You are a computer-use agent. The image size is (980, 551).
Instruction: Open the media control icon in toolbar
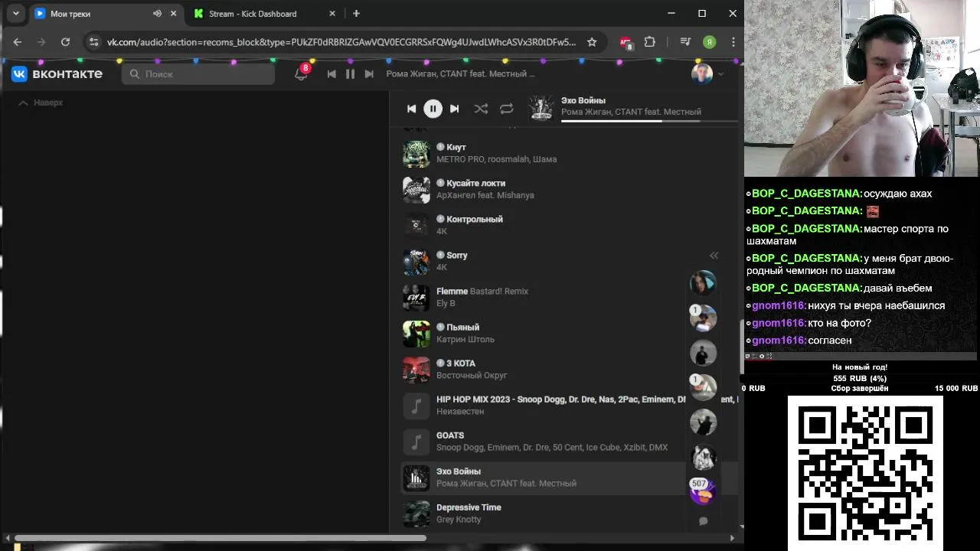click(x=685, y=42)
